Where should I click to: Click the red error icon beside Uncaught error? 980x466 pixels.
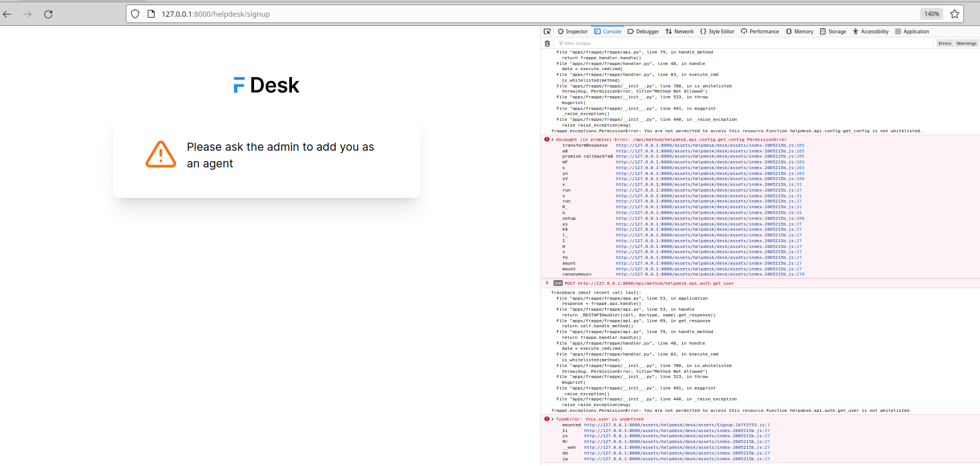tap(547, 139)
